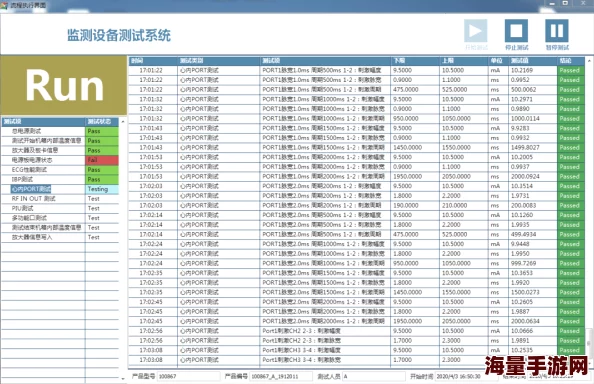This screenshot has height=384, width=594.
Task: Click the Passed cell for value 10.3514
Action: 570,186
